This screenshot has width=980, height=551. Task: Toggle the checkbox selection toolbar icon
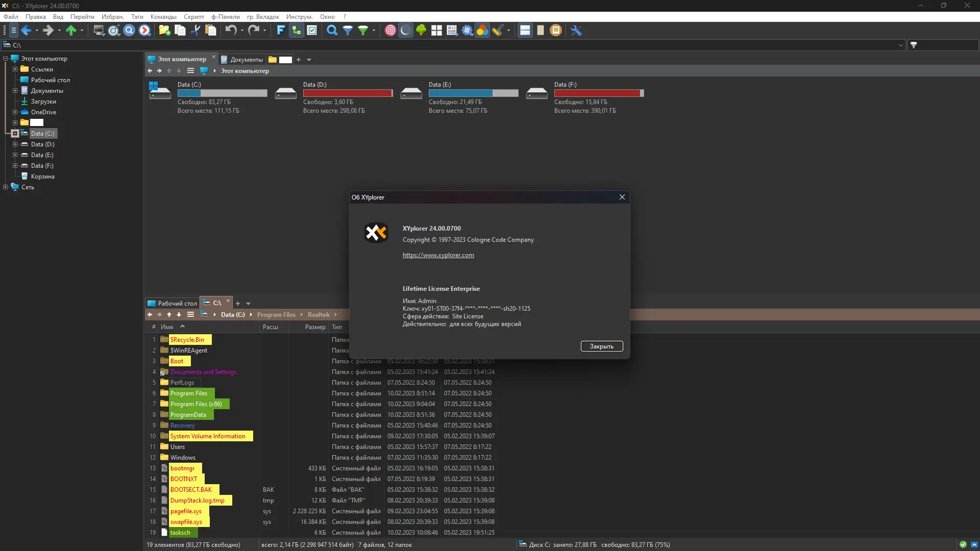(x=312, y=31)
